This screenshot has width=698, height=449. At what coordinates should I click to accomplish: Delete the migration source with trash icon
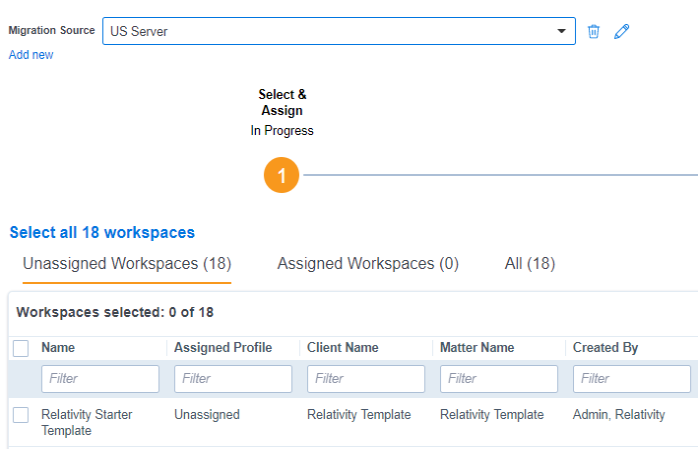593,32
